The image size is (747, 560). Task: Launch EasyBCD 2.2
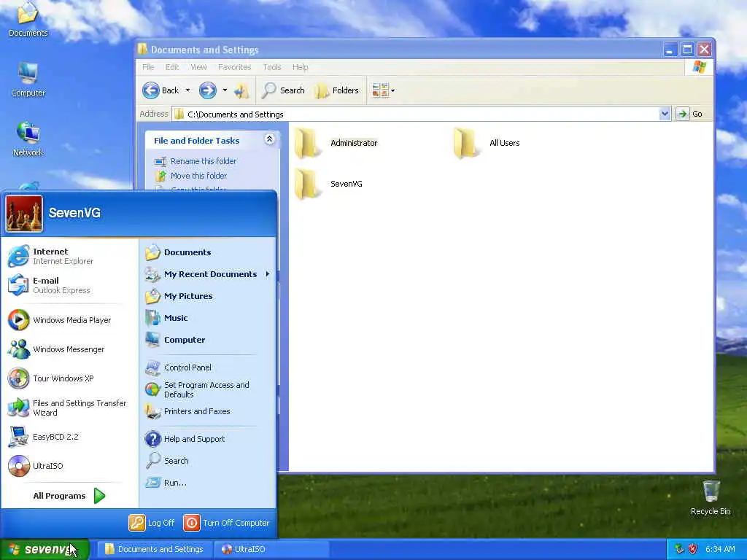pos(69,437)
